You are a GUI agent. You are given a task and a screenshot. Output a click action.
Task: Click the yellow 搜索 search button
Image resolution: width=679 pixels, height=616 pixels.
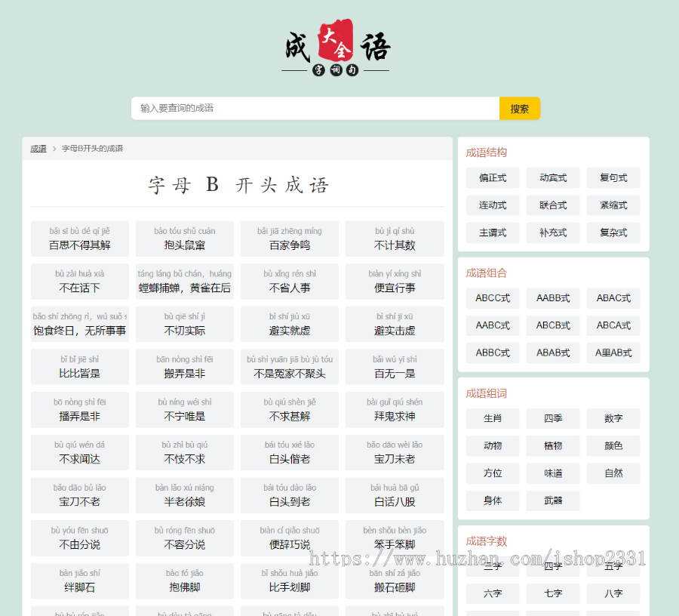520,108
